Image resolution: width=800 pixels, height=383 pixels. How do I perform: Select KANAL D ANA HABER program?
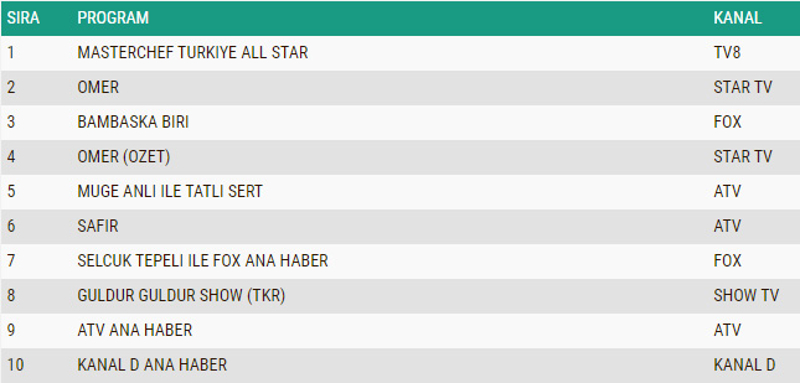tap(152, 365)
